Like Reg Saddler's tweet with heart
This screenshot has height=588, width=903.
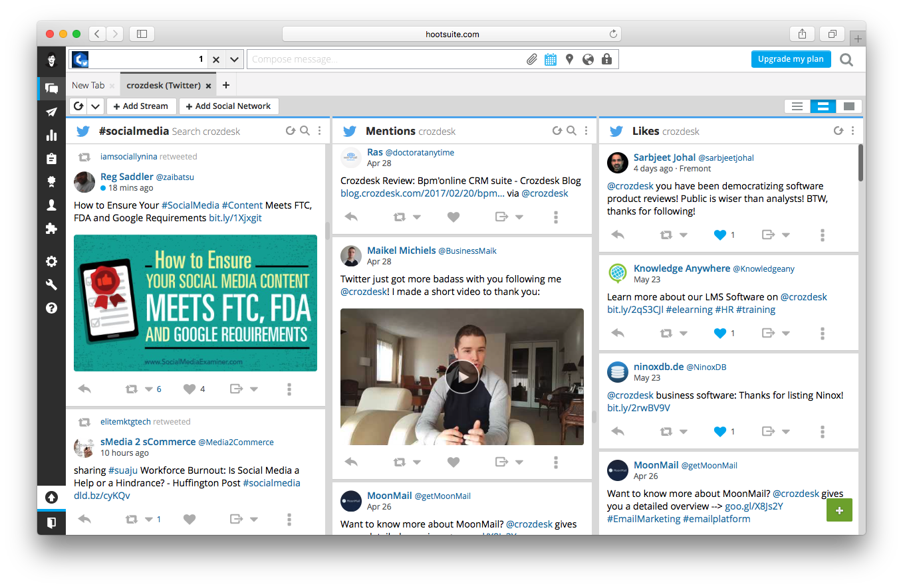(x=190, y=389)
